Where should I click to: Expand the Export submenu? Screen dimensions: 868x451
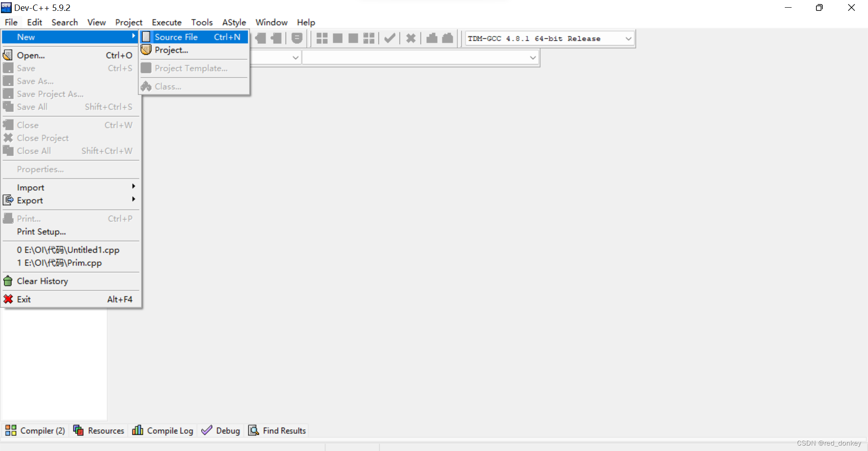pos(71,200)
